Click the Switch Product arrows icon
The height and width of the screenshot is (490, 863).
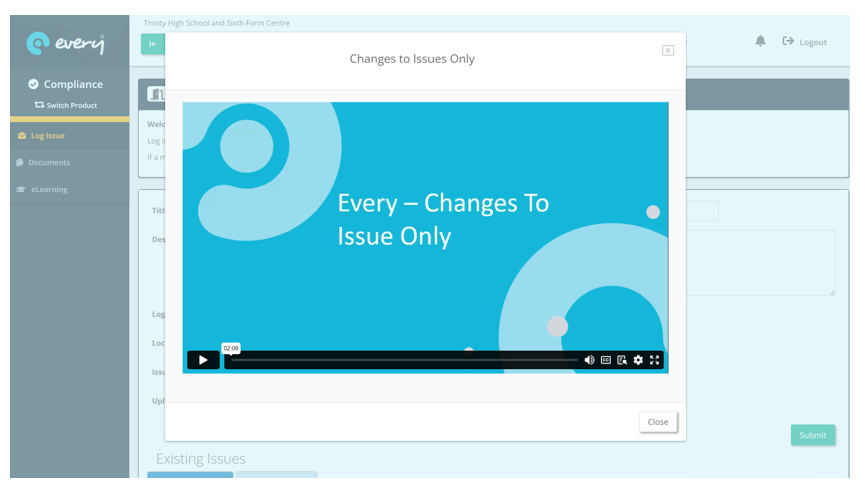[x=39, y=105]
